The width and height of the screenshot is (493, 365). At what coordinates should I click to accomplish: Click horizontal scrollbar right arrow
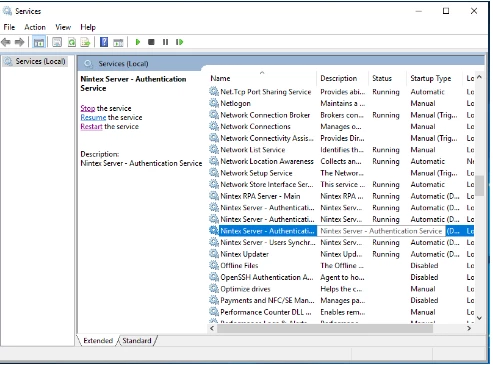click(x=469, y=328)
